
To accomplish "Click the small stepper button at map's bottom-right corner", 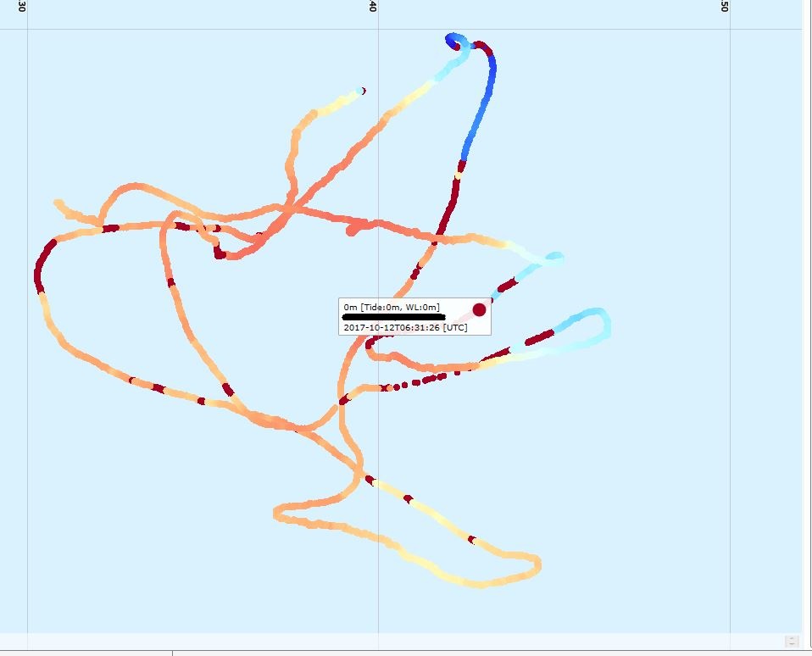I will tap(791, 642).
